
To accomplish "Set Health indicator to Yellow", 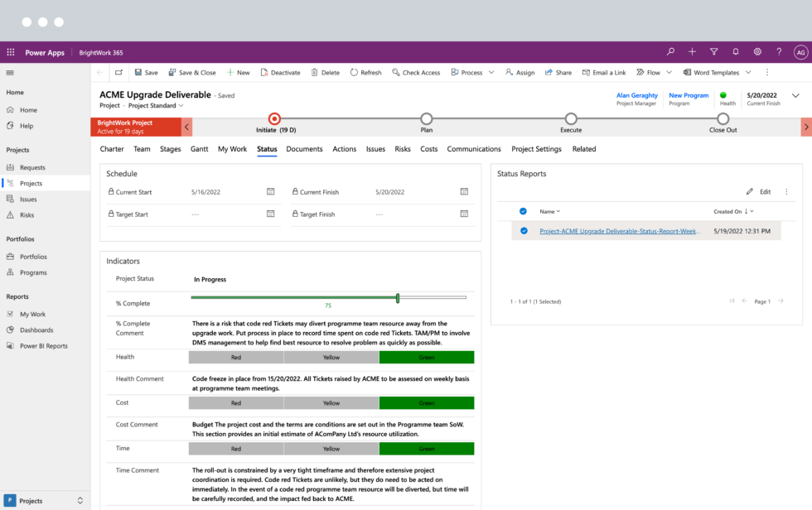I will 331,358.
